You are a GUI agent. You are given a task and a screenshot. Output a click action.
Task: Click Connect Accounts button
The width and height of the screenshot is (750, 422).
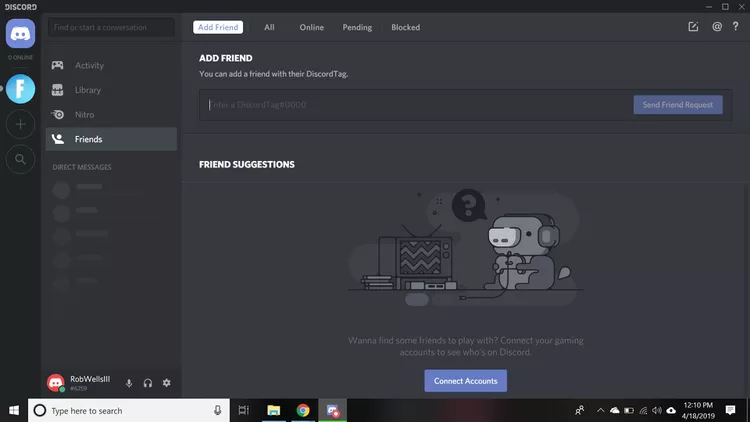[465, 381]
